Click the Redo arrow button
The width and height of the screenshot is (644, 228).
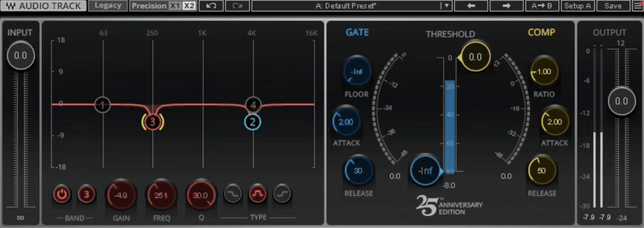(237, 6)
